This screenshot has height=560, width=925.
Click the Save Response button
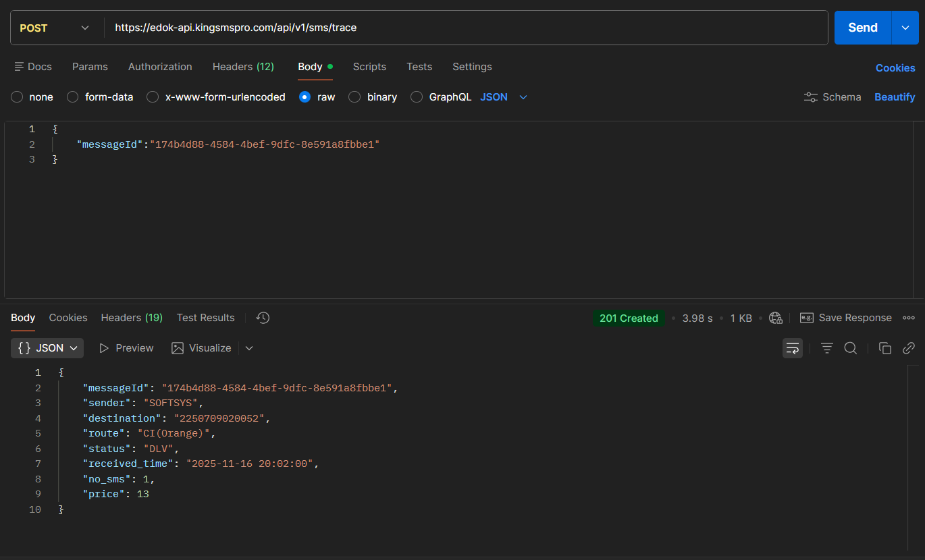tap(846, 318)
